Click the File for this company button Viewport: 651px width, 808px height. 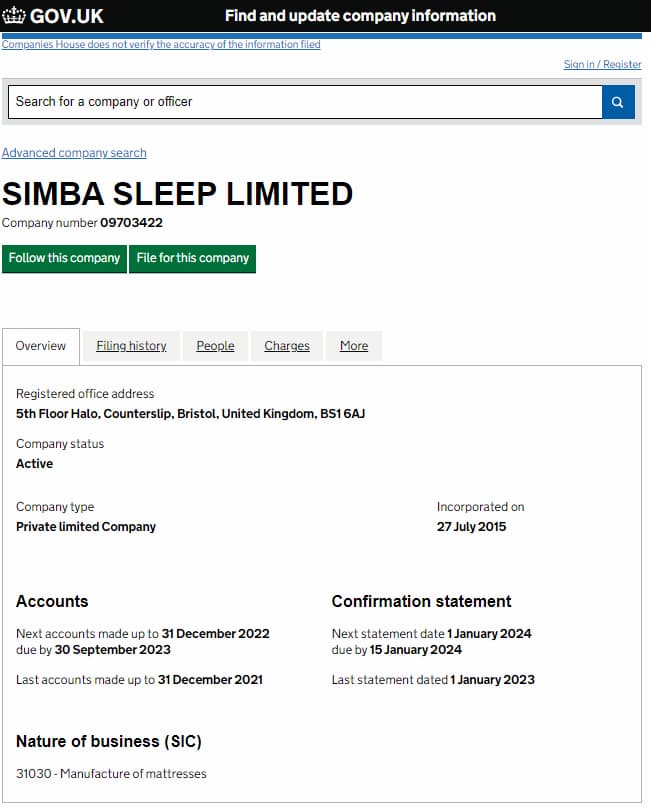(192, 258)
